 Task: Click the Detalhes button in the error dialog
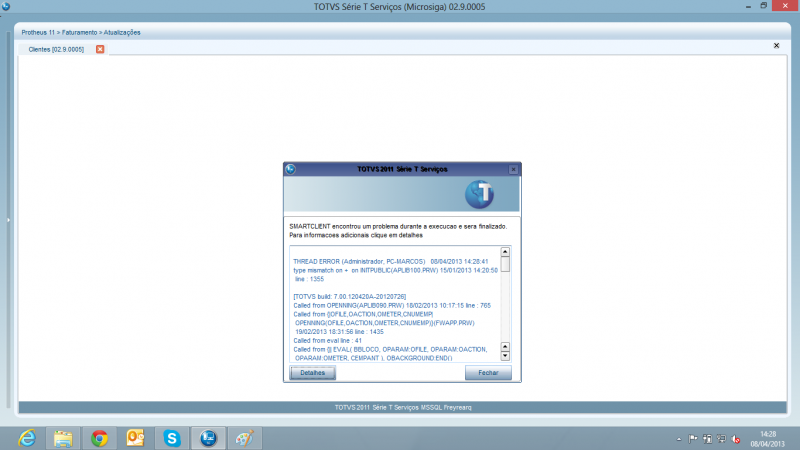click(x=312, y=373)
